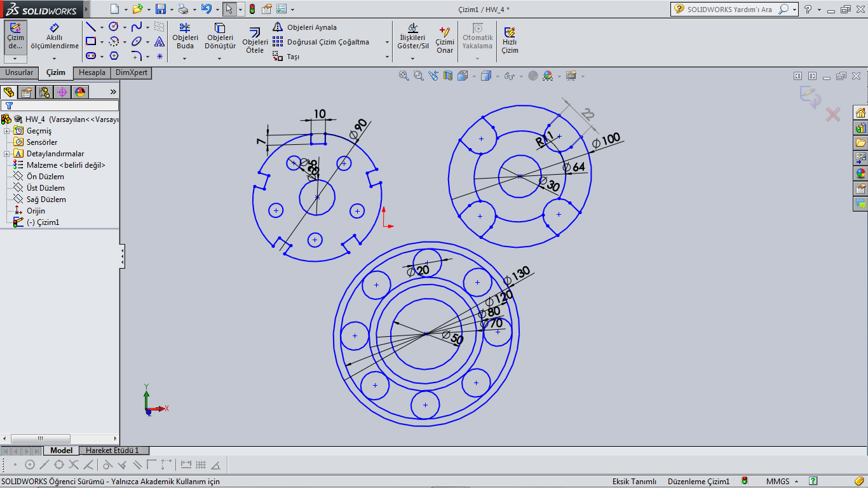Select the Point sketch tool
This screenshot has height=488, width=868.
coord(159,56)
